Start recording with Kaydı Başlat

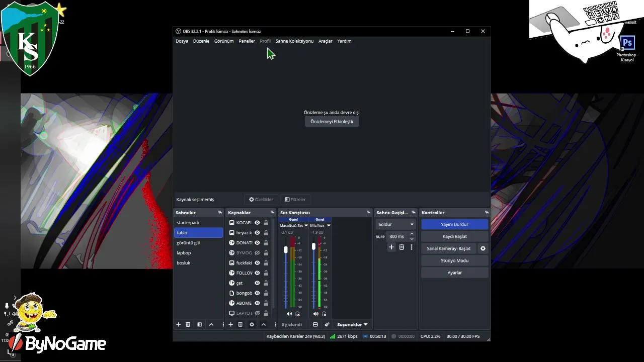(x=455, y=236)
